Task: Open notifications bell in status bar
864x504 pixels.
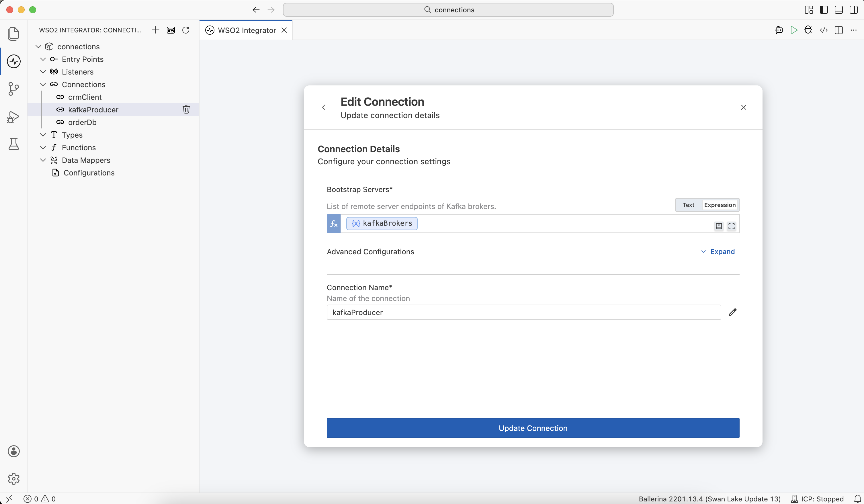Action: (x=857, y=499)
